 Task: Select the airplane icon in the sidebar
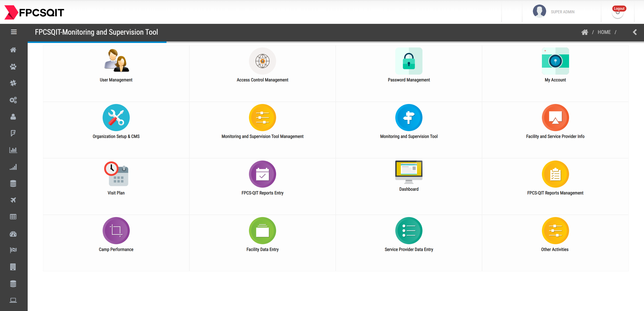coord(13,200)
